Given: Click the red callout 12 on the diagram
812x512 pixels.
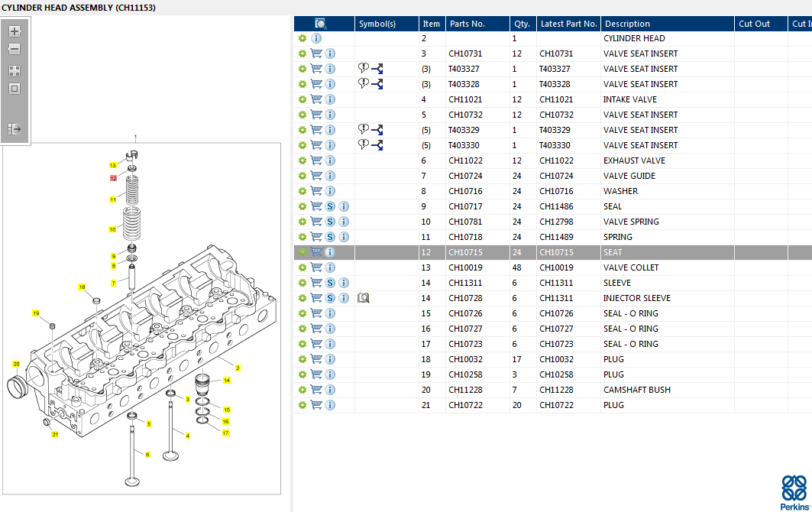Looking at the screenshot, I should coord(113,177).
